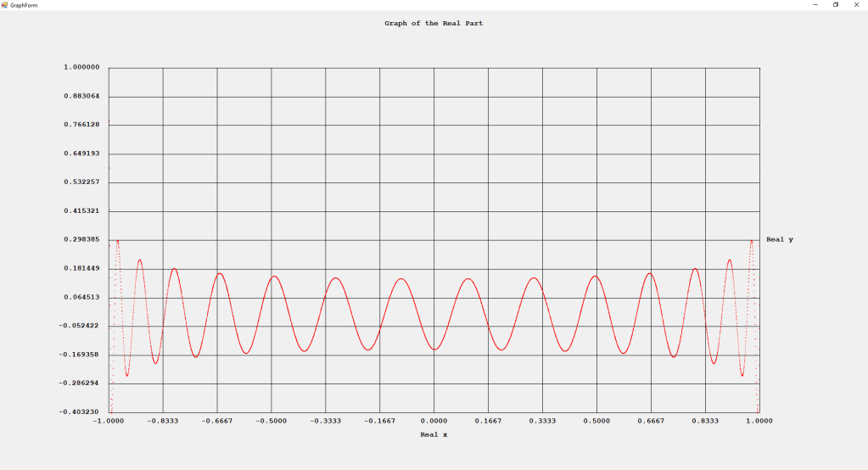The image size is (868, 470).
Task: Select the "Real y" axis label
Action: pyautogui.click(x=779, y=239)
